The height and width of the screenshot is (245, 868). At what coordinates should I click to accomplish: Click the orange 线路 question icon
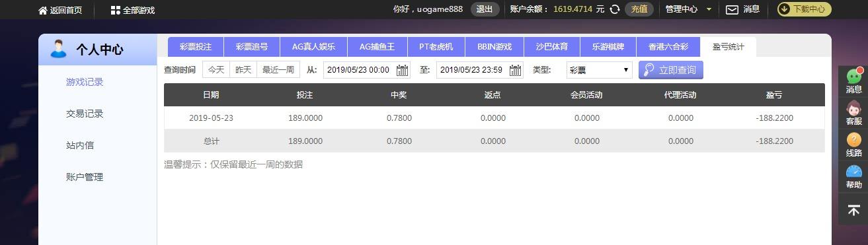[x=854, y=139]
